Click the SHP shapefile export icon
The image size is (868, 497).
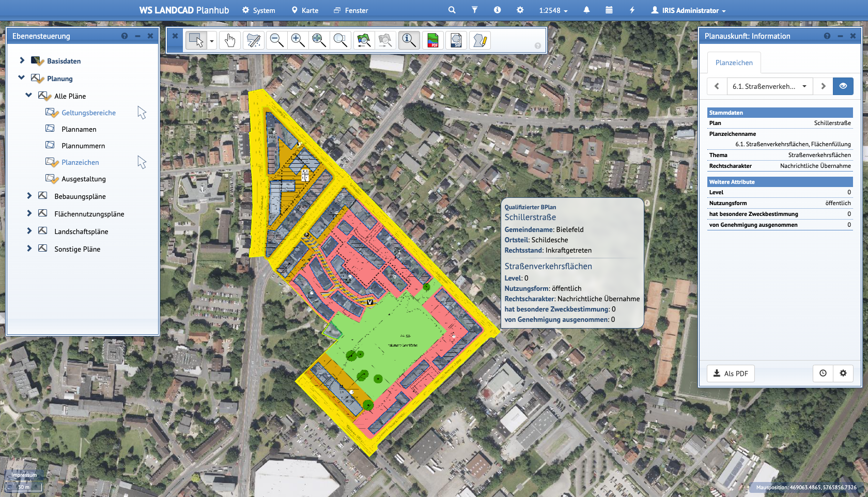(x=456, y=40)
